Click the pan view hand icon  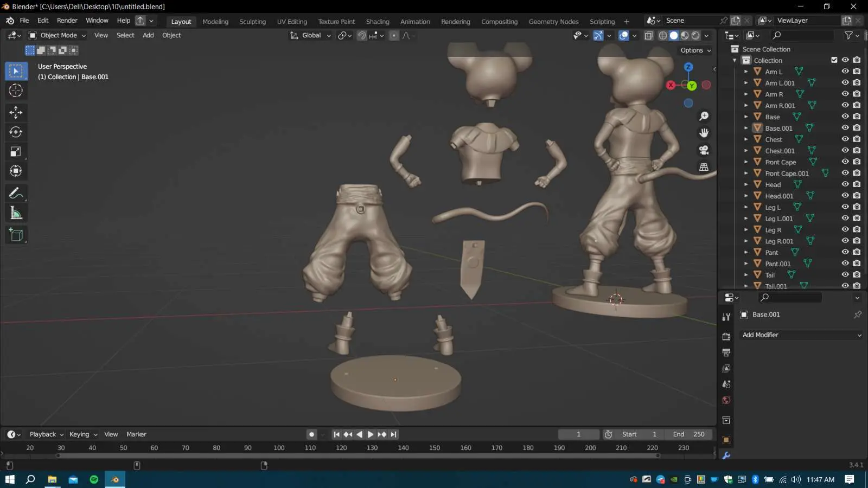click(x=704, y=133)
